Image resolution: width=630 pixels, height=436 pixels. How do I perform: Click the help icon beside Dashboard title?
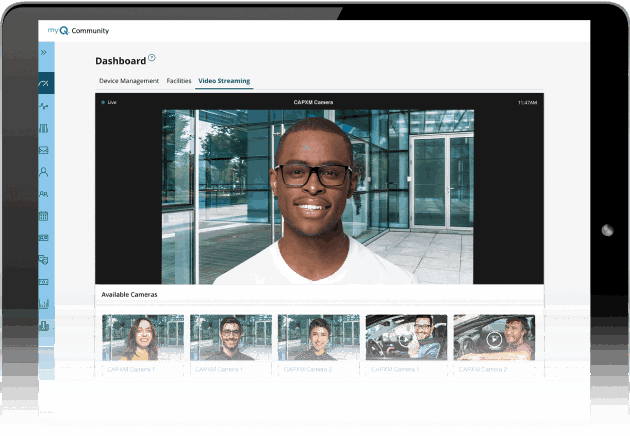(x=152, y=58)
